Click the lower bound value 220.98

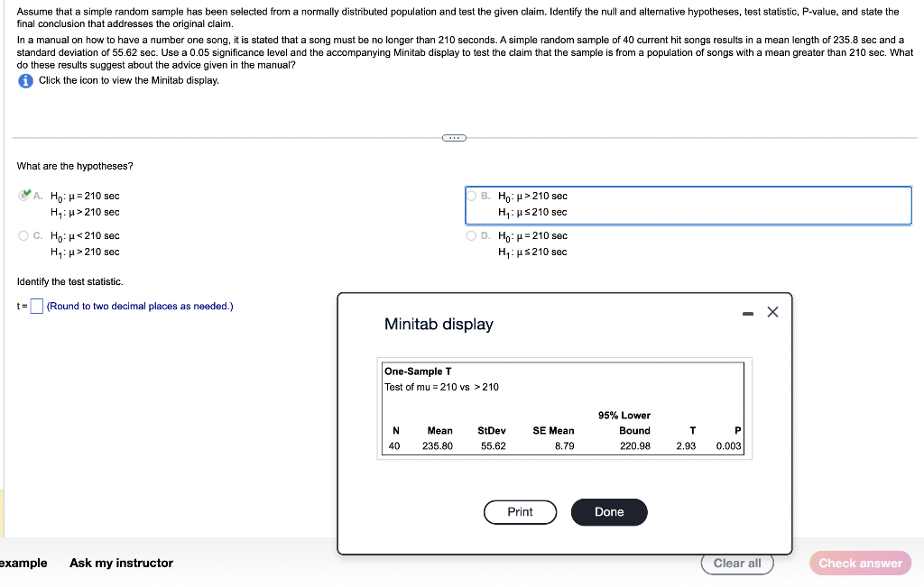634,446
